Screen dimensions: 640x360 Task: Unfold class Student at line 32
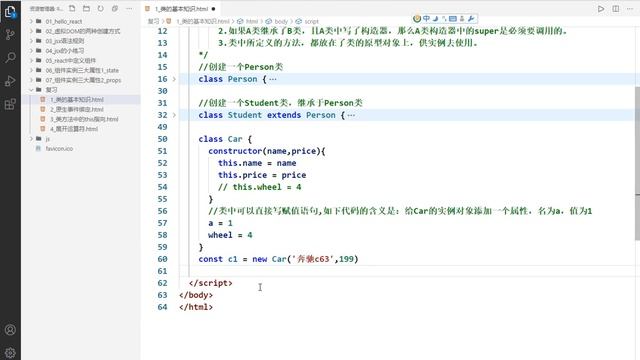174,115
